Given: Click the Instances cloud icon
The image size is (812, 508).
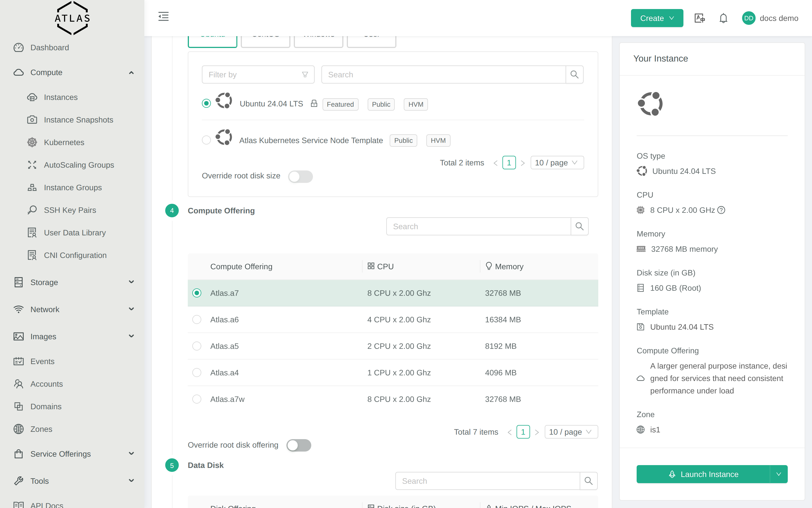Looking at the screenshot, I should click(x=32, y=97).
